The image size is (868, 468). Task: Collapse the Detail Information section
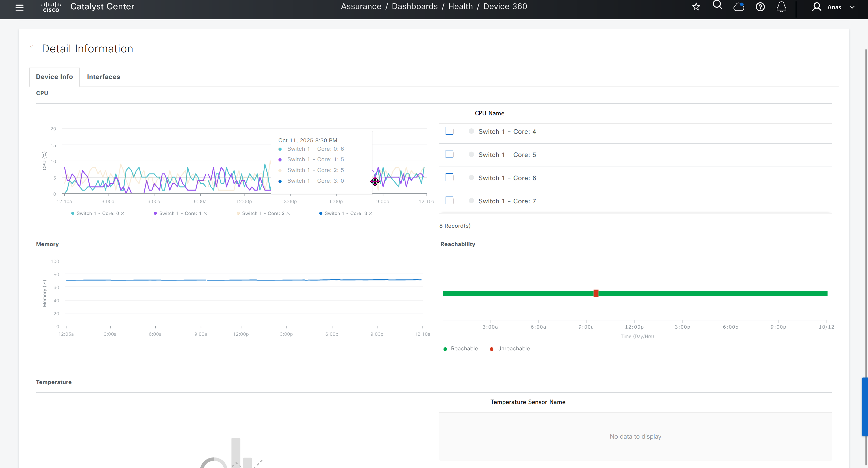pos(31,47)
